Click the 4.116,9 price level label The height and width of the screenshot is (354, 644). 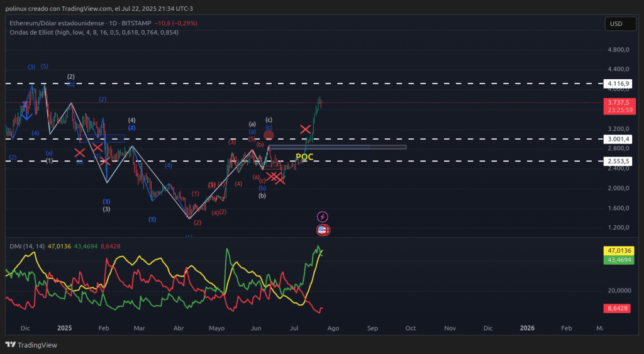(x=616, y=83)
